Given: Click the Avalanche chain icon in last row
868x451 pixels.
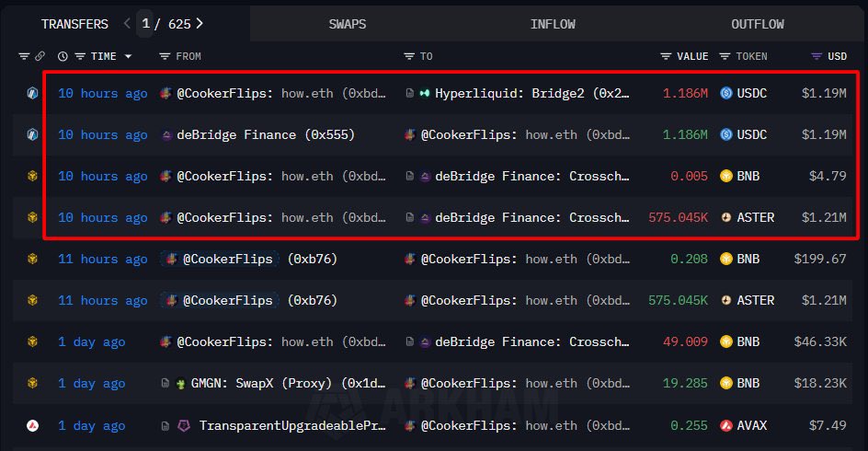Looking at the screenshot, I should [x=33, y=425].
